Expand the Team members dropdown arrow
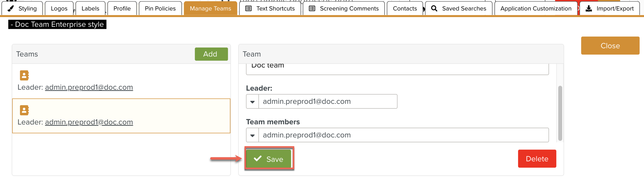 252,135
